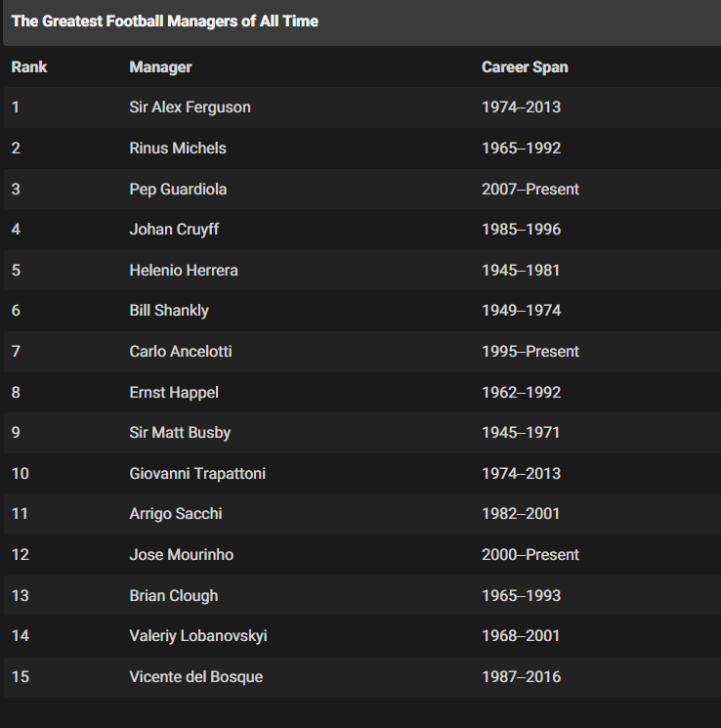Open the Jose Mourinho entry
This screenshot has height=728, width=721.
[182, 555]
